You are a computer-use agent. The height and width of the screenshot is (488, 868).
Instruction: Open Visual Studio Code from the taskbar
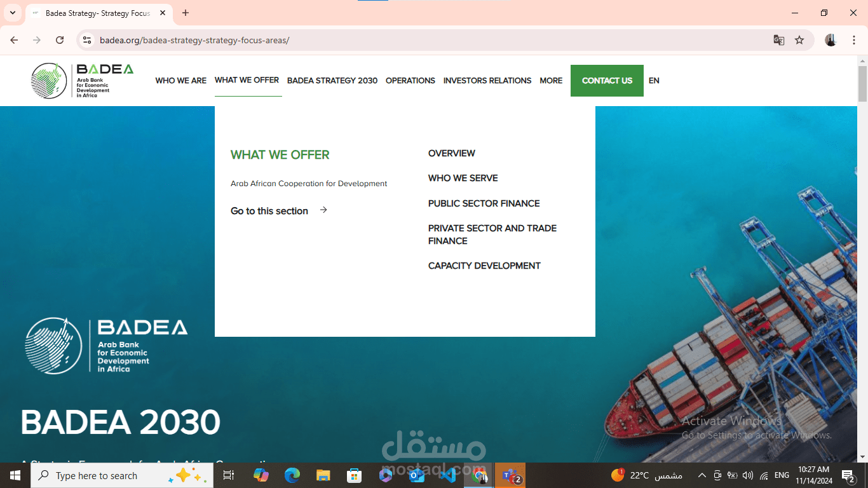pyautogui.click(x=447, y=475)
